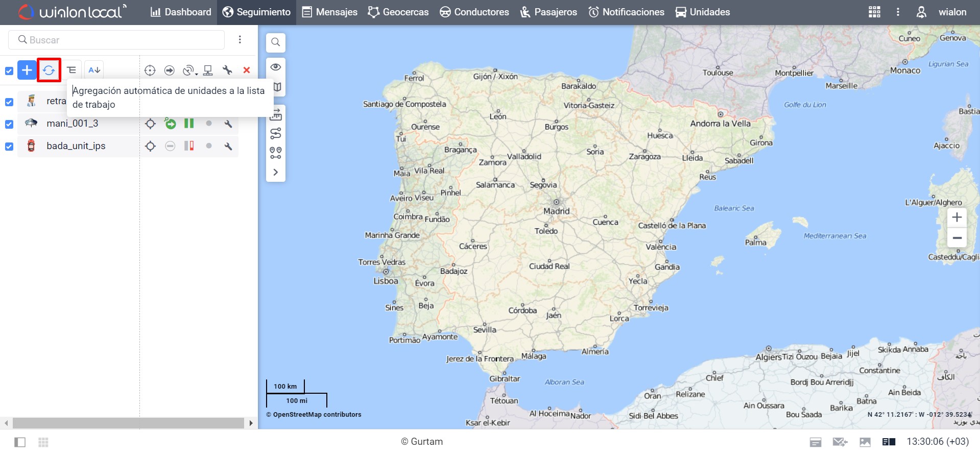Click the blue plus add units button

(27, 70)
